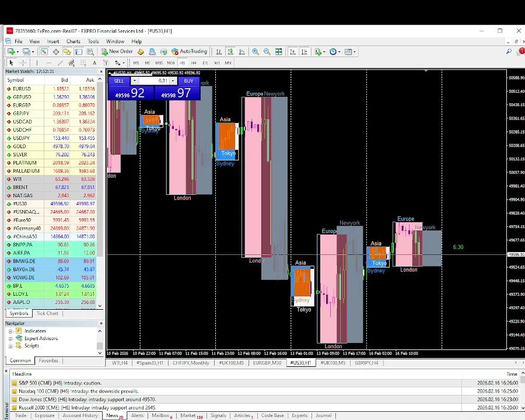
Task: Toggle the Navigator panel star icon
Action: click(67, 51)
